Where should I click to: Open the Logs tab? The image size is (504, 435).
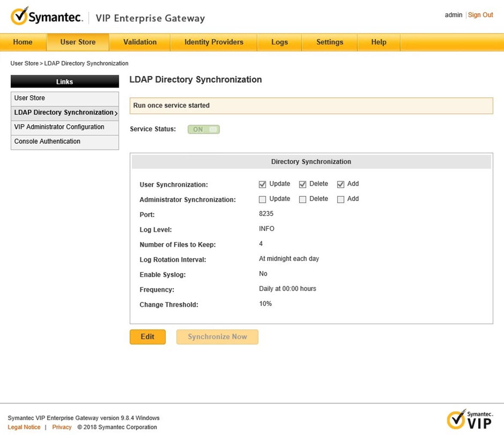click(x=279, y=42)
